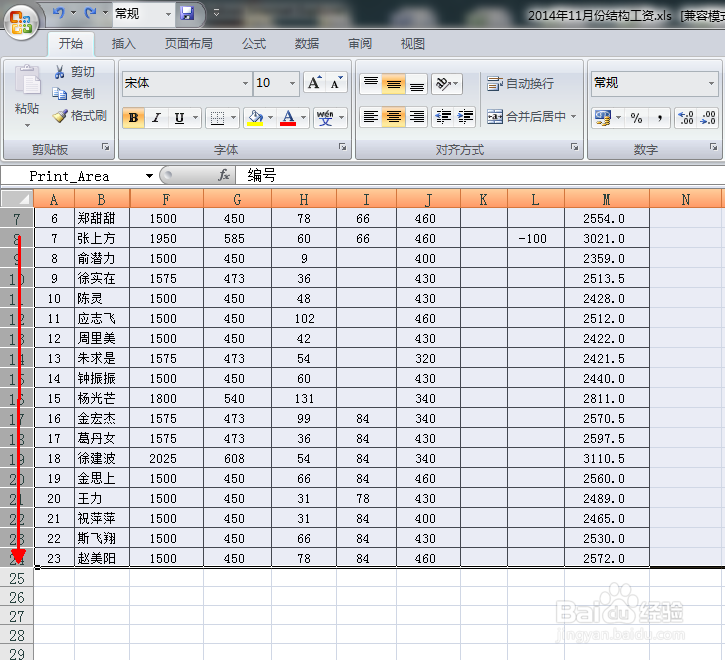This screenshot has width=725, height=660.
Task: Apply red font color A
Action: (x=288, y=118)
